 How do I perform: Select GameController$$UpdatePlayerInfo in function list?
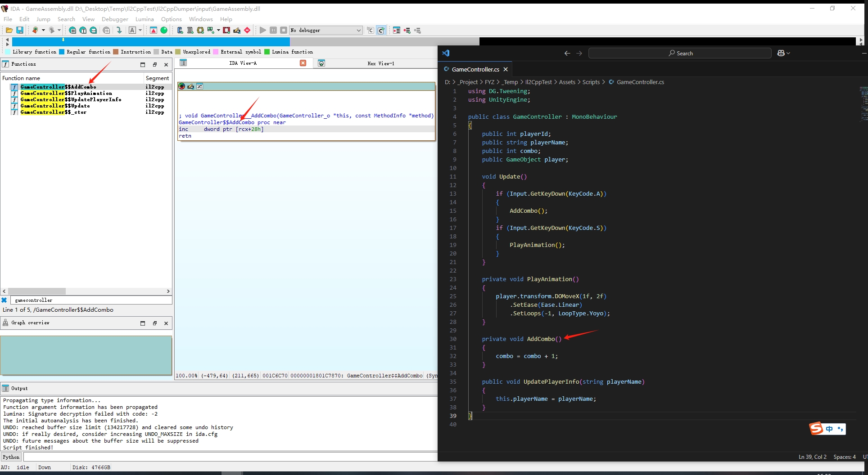pyautogui.click(x=71, y=99)
